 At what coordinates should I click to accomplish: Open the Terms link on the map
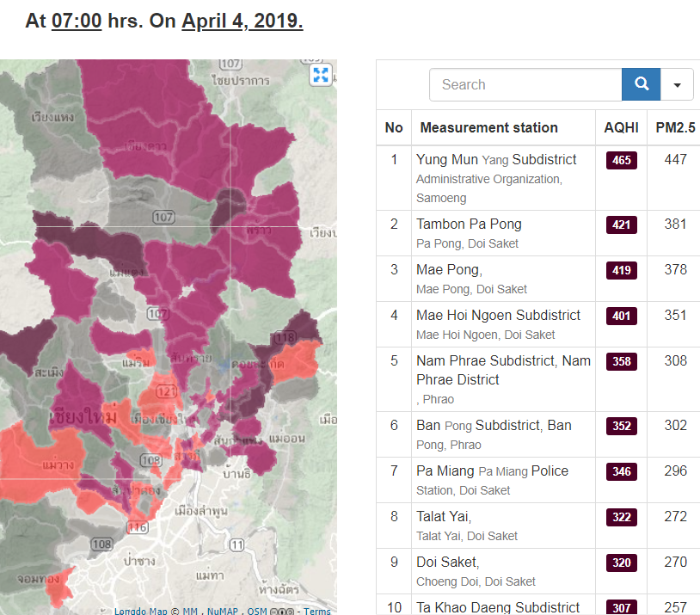316,612
